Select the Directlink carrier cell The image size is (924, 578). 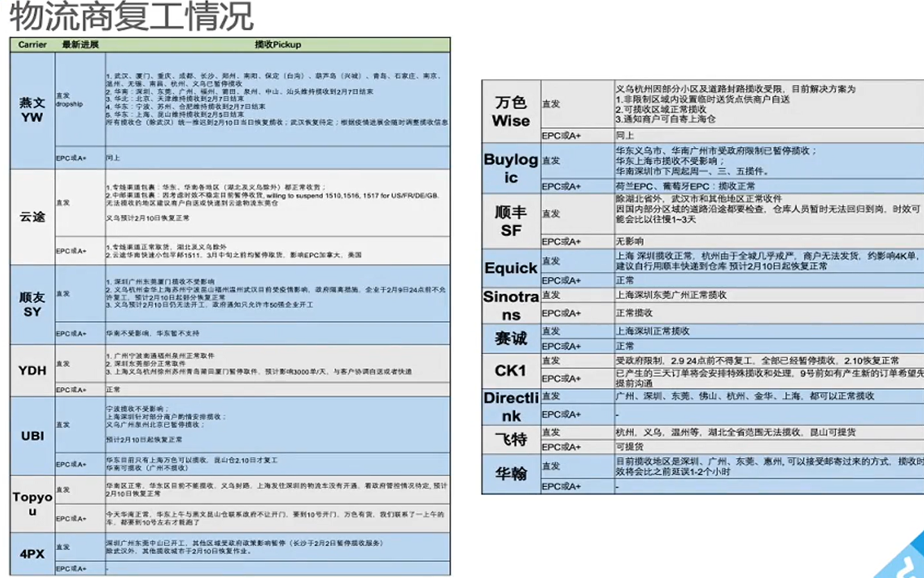(x=511, y=407)
